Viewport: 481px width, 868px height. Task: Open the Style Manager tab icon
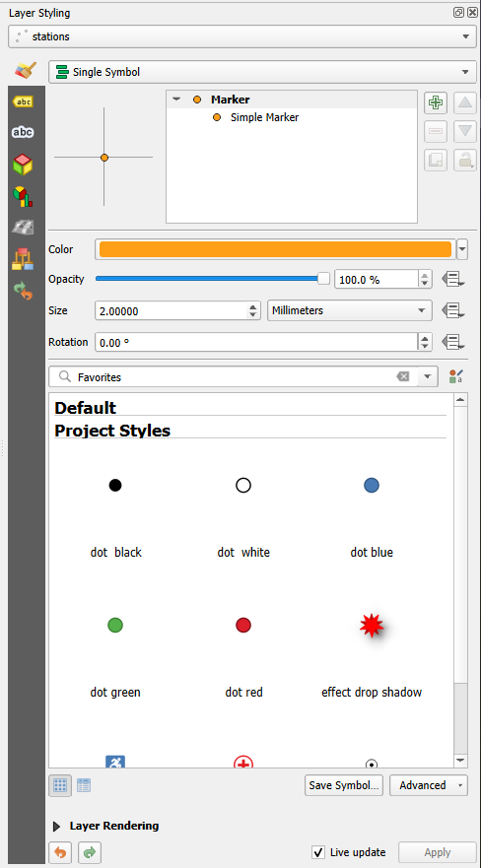click(23, 259)
